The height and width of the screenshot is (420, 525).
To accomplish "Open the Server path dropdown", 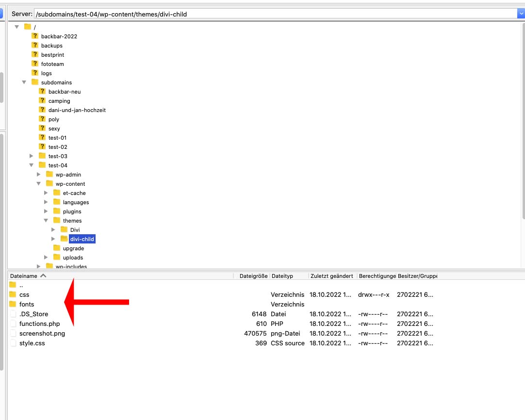I will 521,14.
